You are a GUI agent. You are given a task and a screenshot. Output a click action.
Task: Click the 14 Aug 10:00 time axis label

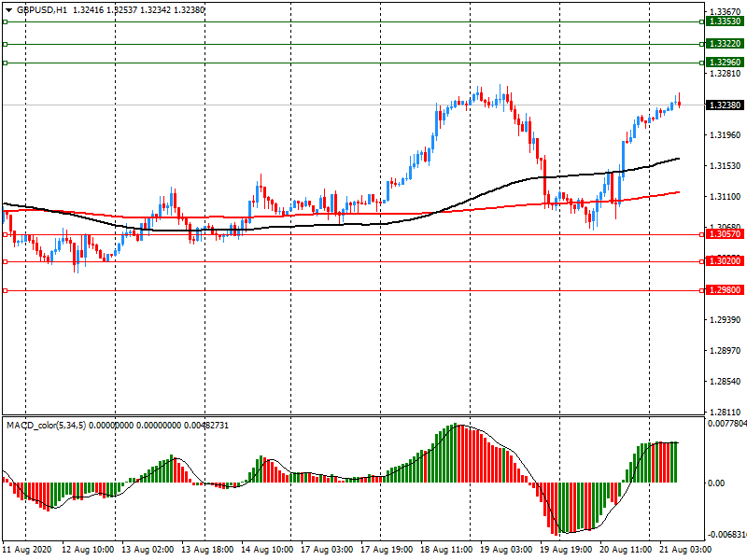[x=267, y=550]
